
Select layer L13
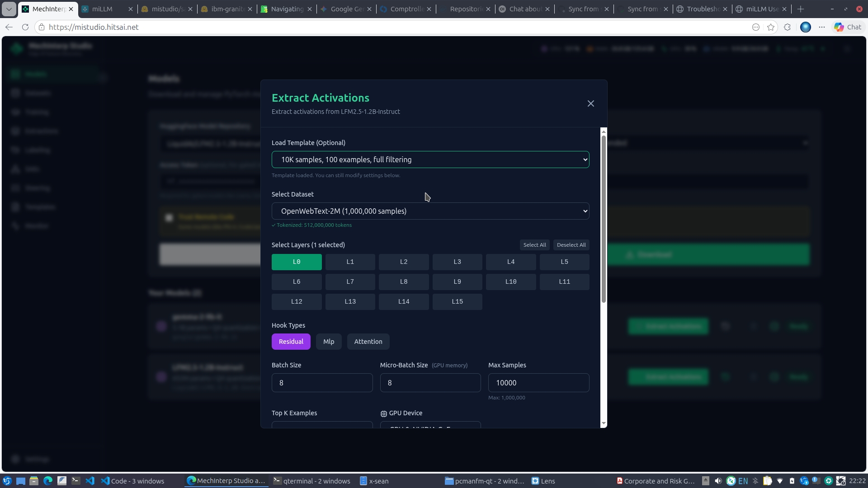tap(350, 302)
